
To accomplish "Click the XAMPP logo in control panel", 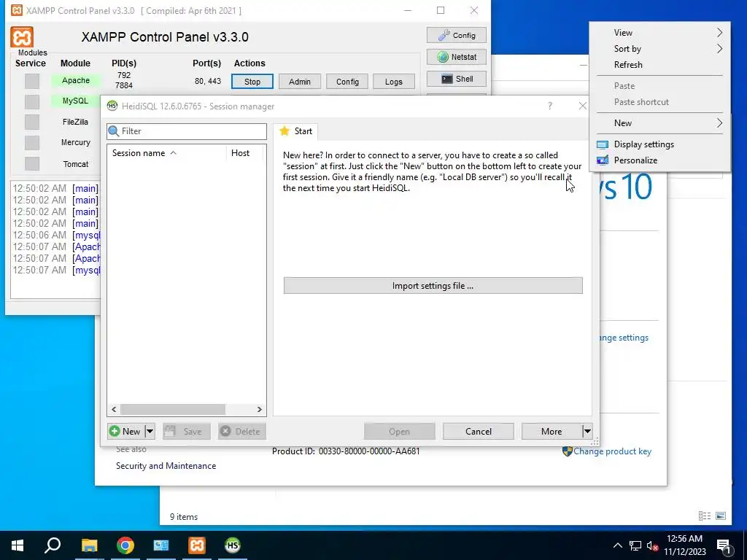I will click(22, 37).
